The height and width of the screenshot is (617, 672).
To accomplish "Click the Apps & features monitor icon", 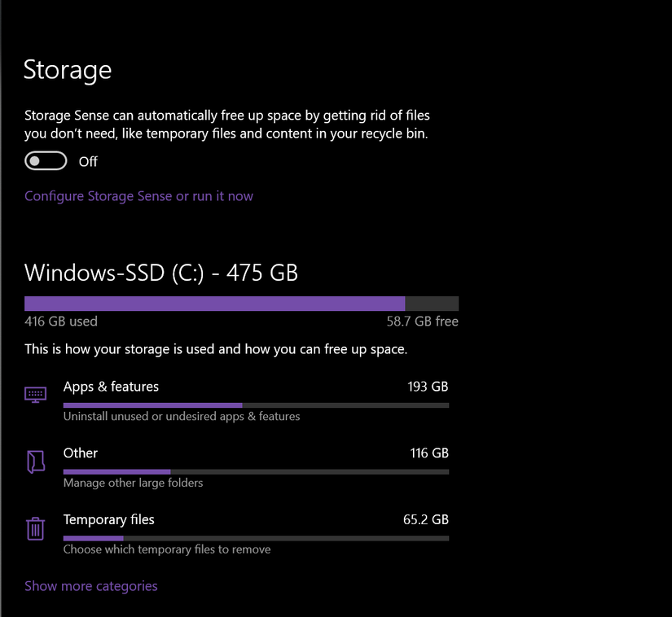I will coord(34,393).
